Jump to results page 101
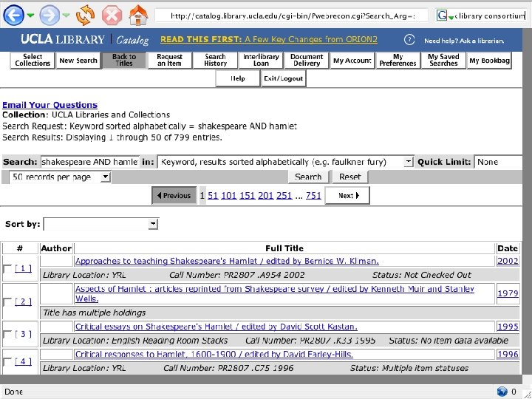The image size is (532, 399). 228,195
